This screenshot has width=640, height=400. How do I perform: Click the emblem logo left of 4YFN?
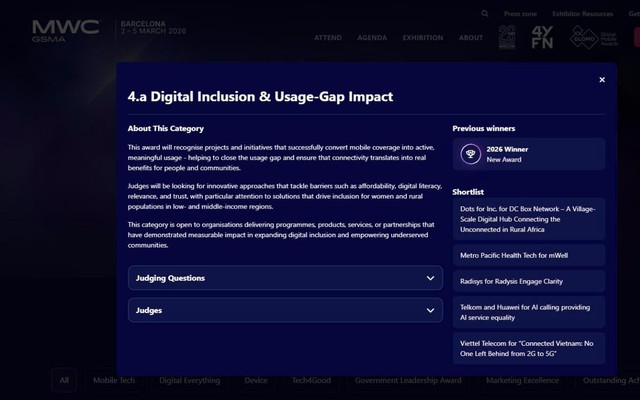[508, 38]
